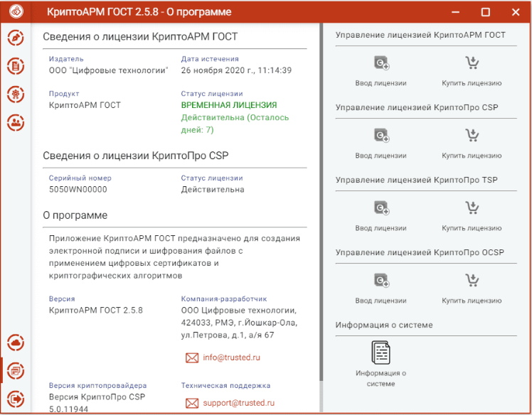Screen dimensions: 532x415
Task: Click heading Управление лицензией КриптоПро TSP
Action: pos(417,180)
